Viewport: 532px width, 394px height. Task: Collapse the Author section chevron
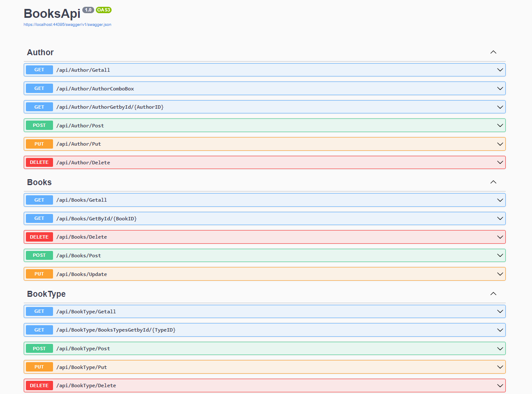(493, 52)
